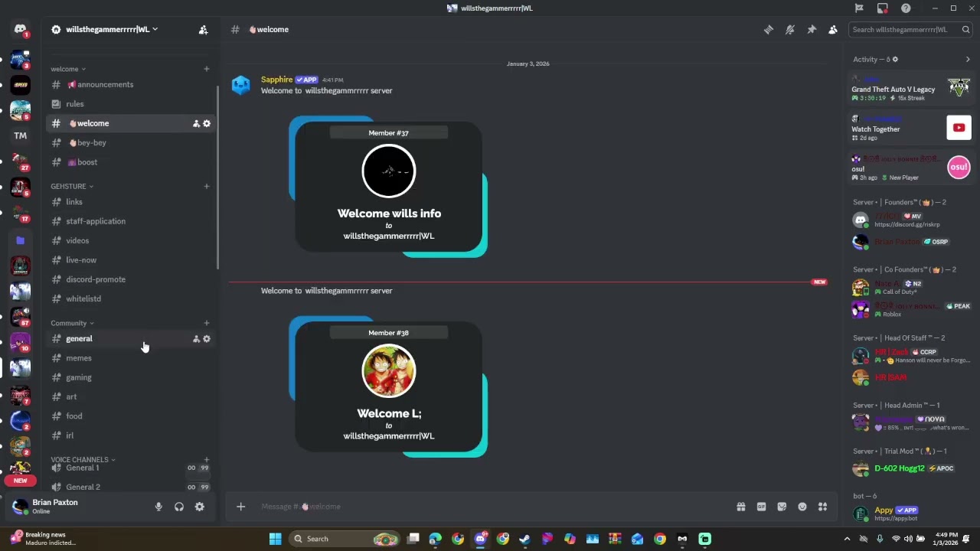The height and width of the screenshot is (551, 980).
Task: Open the staff-application channel
Action: coord(131,221)
